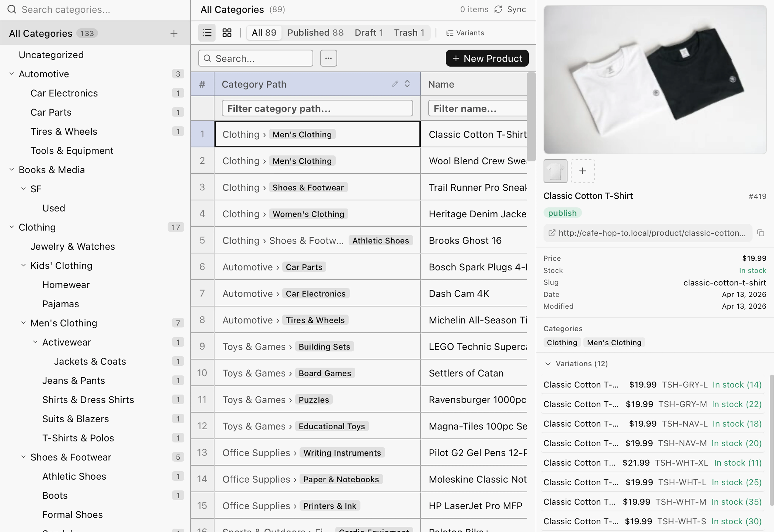Select the All Categories sidebar row

(x=95, y=33)
